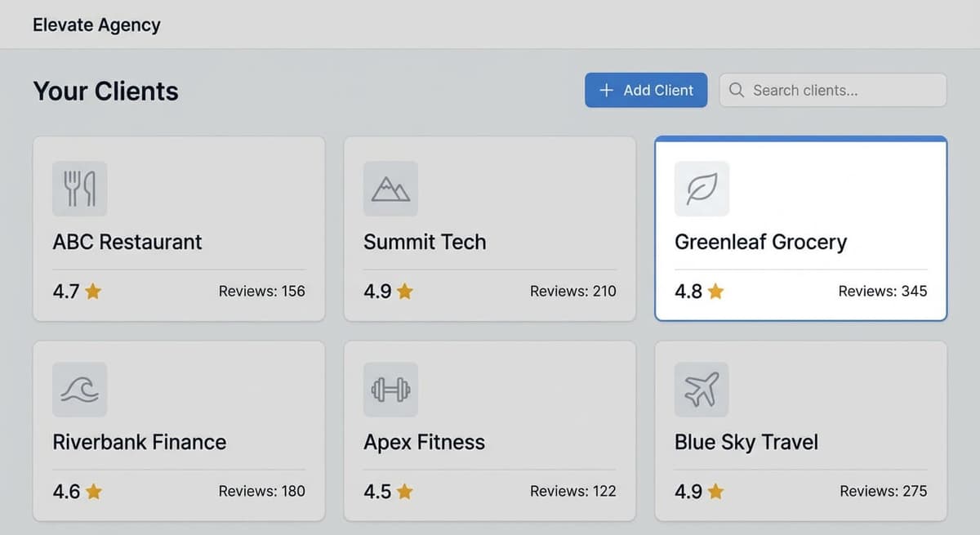Click Reviews: 210 on Summit Tech
This screenshot has height=535, width=980.
pos(572,291)
